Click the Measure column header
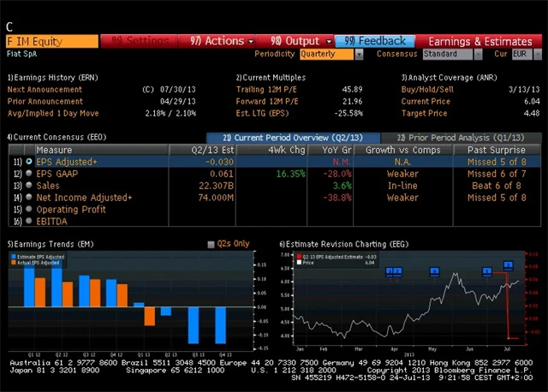 point(102,150)
